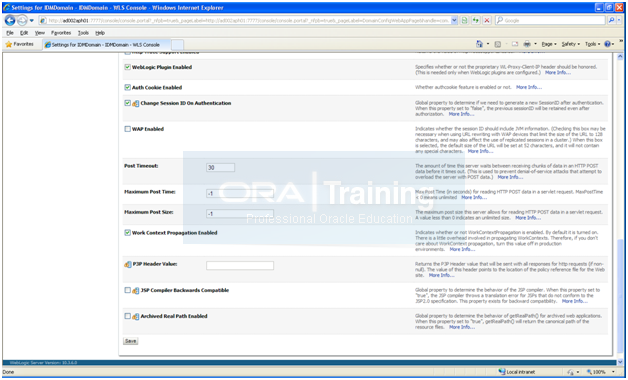Screen dimensions: 628x380
Task: Click the Internet Explorer title bar icon
Action: 6,7
